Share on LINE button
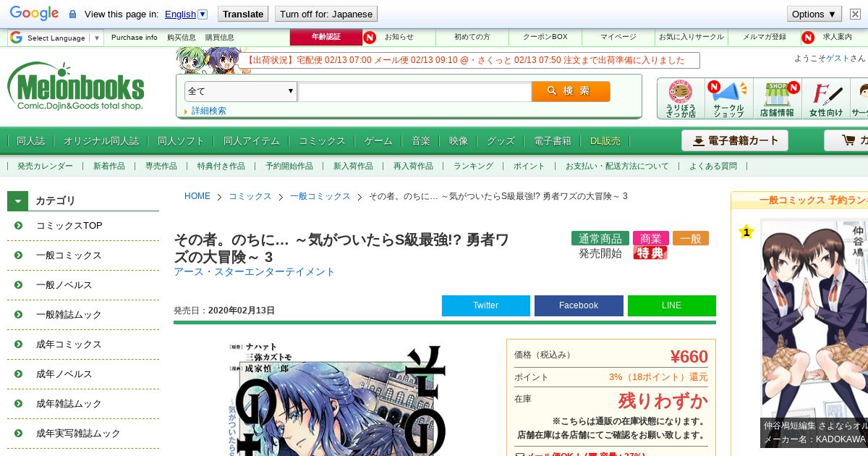 point(671,305)
